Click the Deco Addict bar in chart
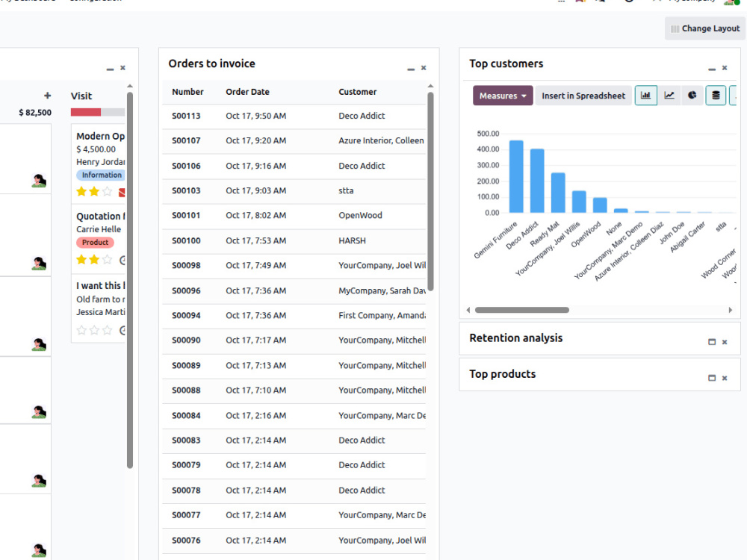 click(x=537, y=181)
